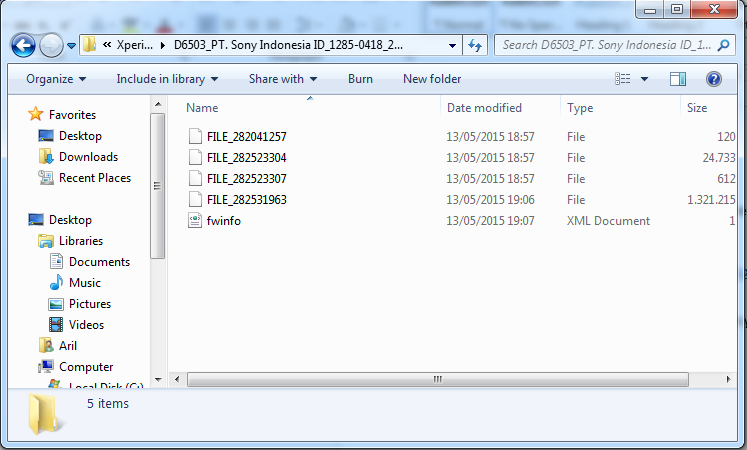Open Computer in navigation pane

click(x=86, y=366)
